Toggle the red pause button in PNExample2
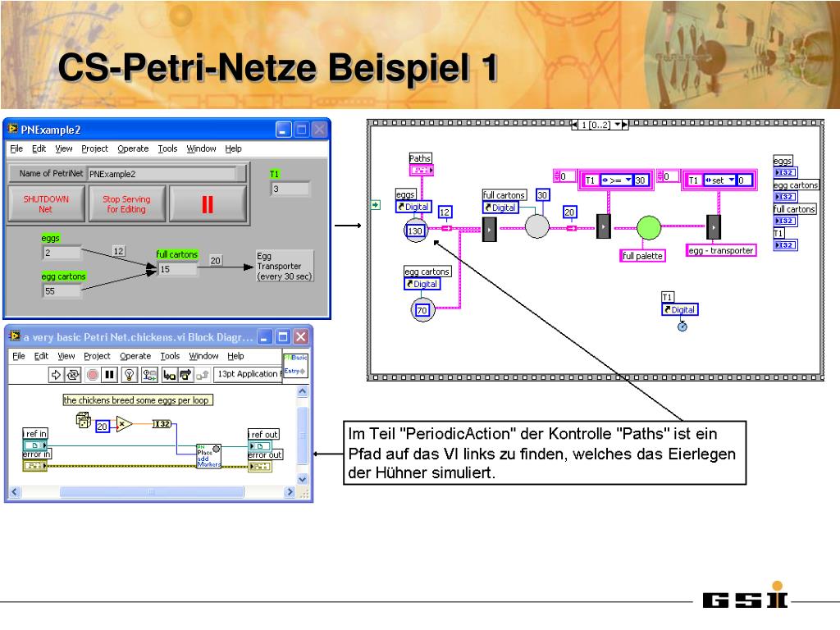The image size is (840, 630). pyautogui.click(x=208, y=203)
